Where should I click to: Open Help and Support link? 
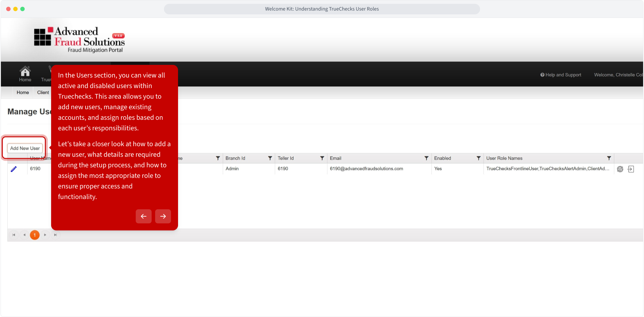(561, 75)
